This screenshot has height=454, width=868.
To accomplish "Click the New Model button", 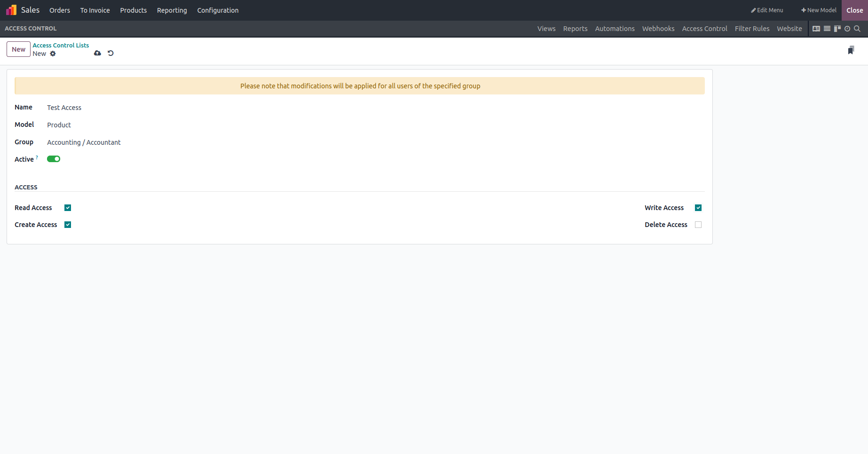I will point(819,10).
